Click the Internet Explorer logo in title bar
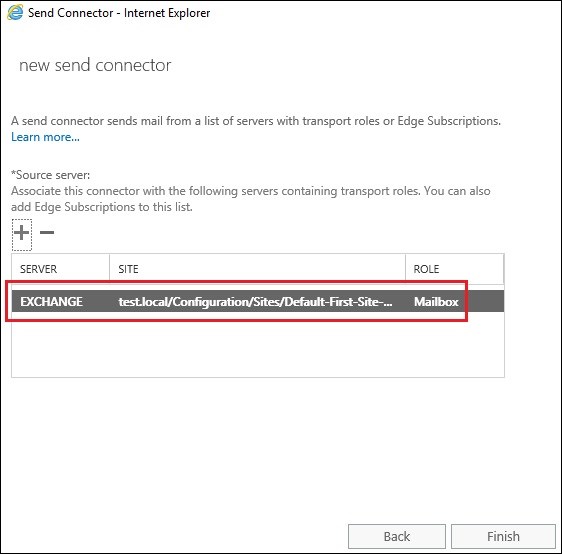The width and height of the screenshot is (562, 554). click(15, 13)
